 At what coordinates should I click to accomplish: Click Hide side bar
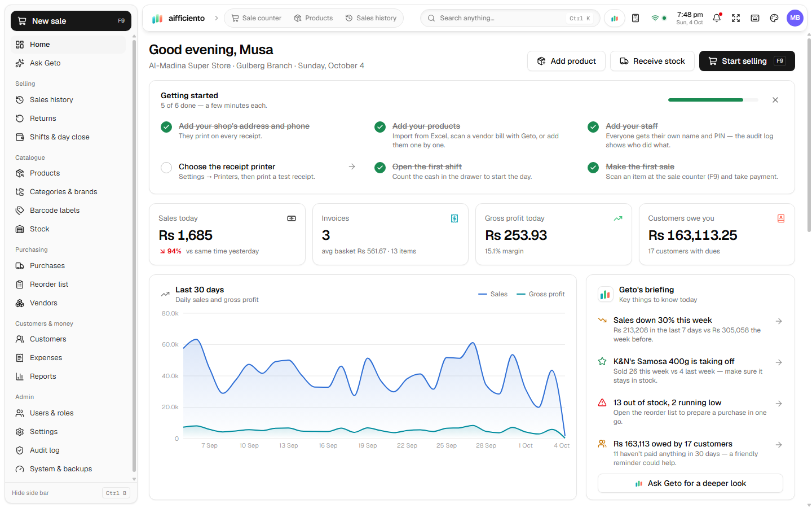(71, 493)
